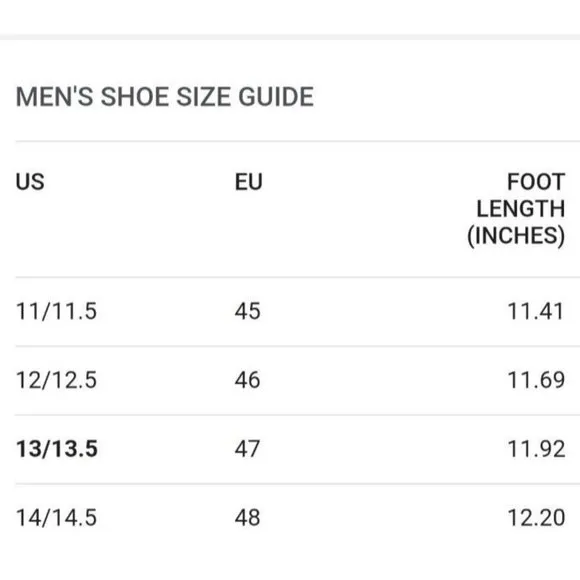Click foot length value 11.41
The image size is (580, 580).
click(536, 311)
